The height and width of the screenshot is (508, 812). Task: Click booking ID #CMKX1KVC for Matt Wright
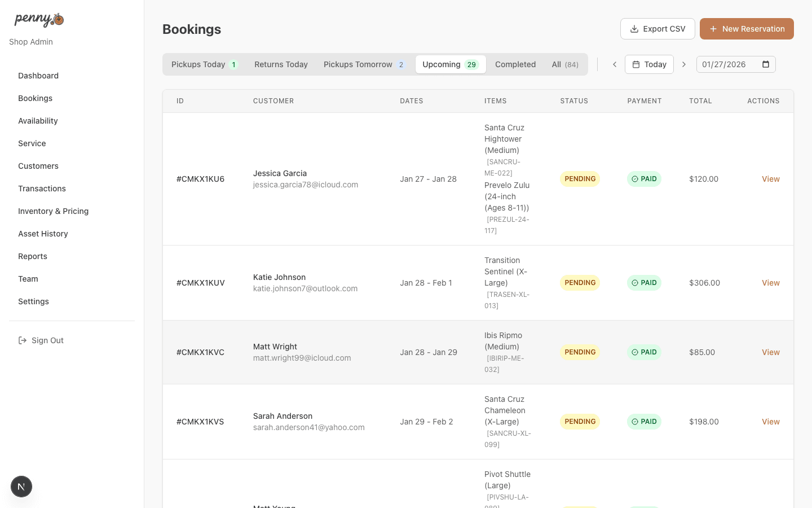(x=201, y=352)
